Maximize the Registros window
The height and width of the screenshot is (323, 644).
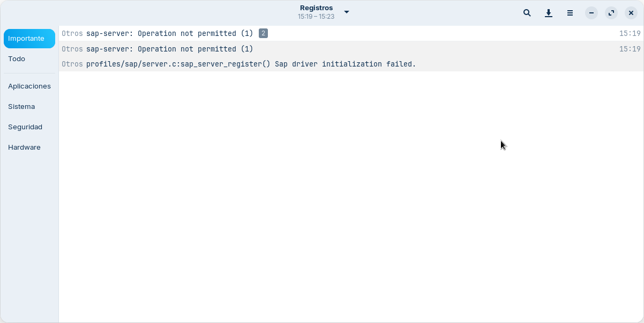click(x=611, y=13)
